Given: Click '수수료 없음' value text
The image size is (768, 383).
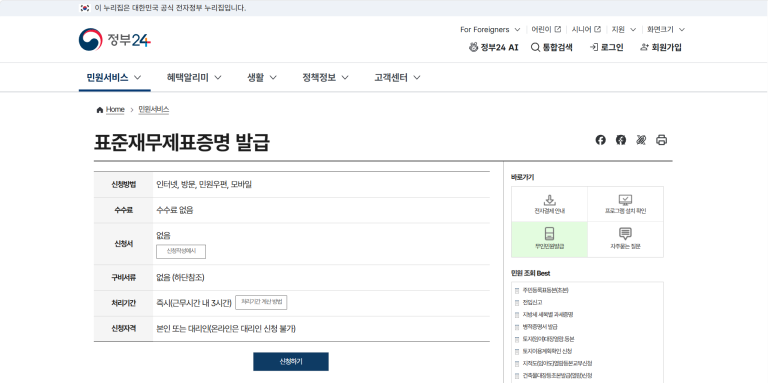Looking at the screenshot, I should [175, 210].
